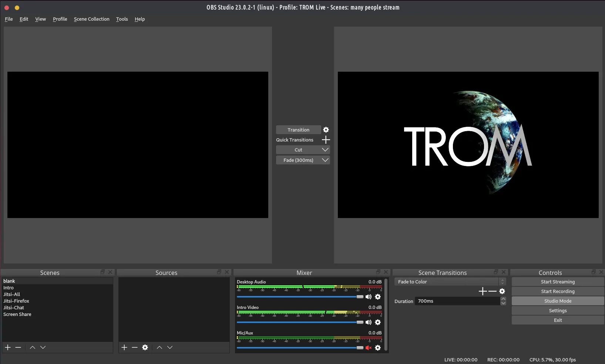Open the Profile menu
Image resolution: width=605 pixels, height=364 pixels.
(60, 19)
